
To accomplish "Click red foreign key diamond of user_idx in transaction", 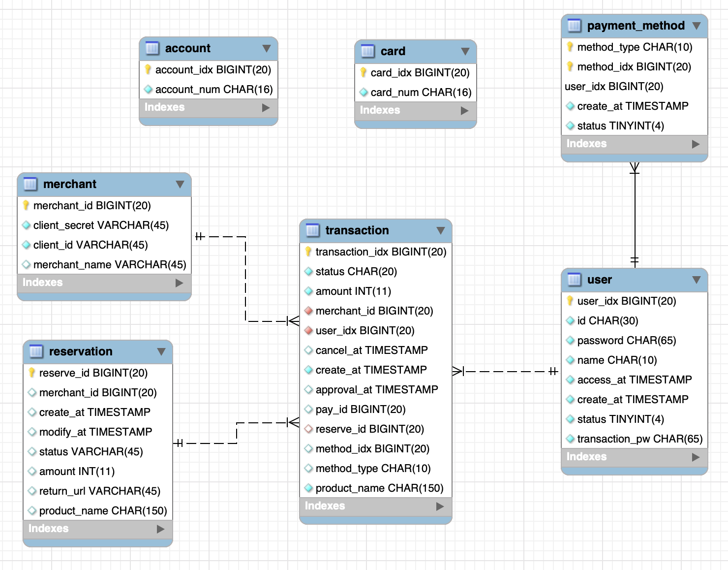I will (x=308, y=330).
